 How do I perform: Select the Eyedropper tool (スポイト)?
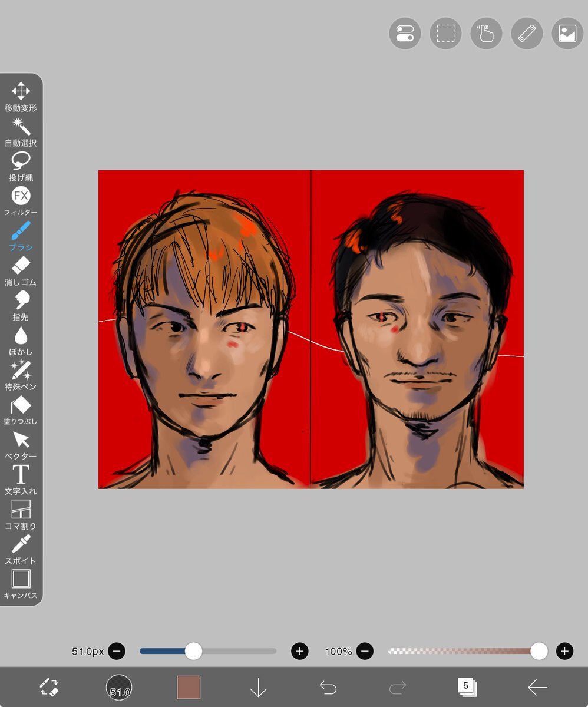(21, 549)
